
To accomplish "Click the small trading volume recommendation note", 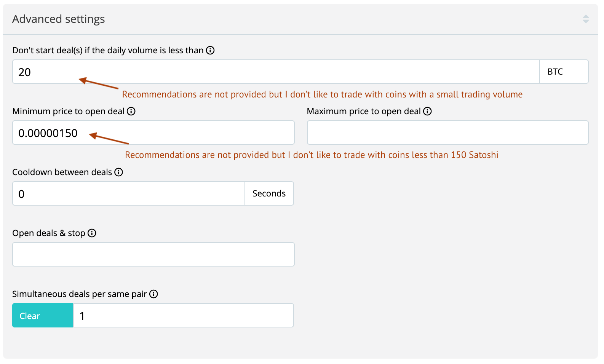I will tap(322, 94).
